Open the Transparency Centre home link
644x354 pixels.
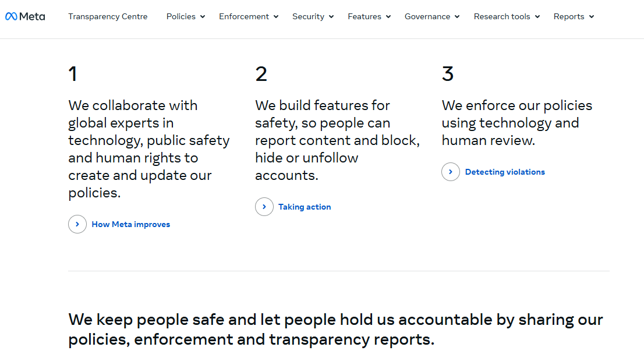point(108,16)
